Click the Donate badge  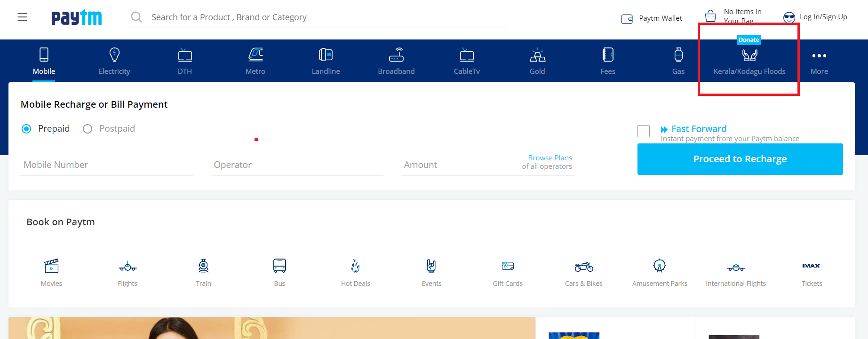click(749, 40)
